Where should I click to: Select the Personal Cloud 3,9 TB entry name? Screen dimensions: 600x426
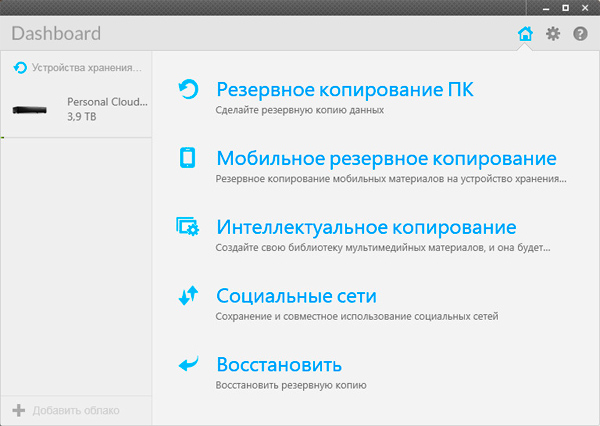(x=106, y=102)
